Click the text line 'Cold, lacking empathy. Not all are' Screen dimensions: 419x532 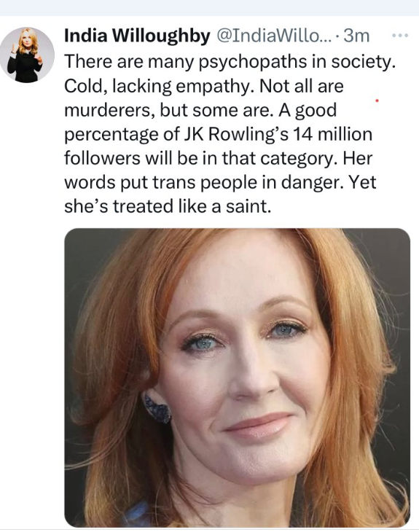click(203, 86)
